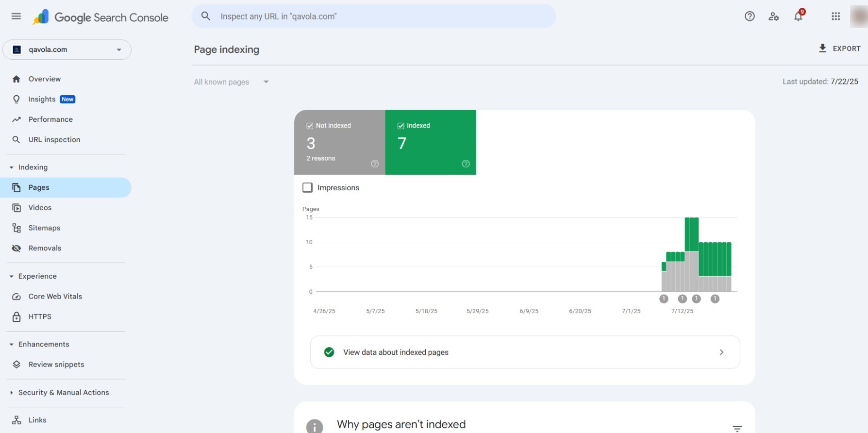This screenshot has height=433, width=868.
Task: Click the account profile avatar
Action: point(859,17)
